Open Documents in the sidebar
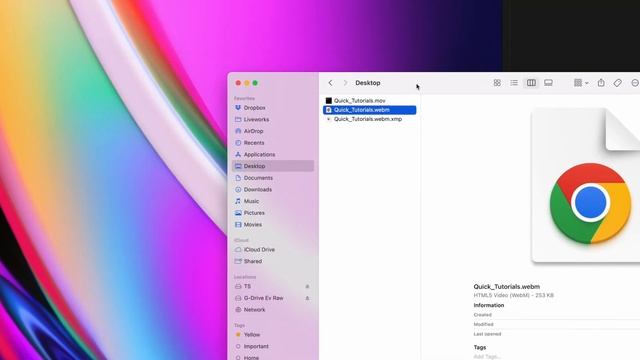Image resolution: width=640 pixels, height=360 pixels. point(273,178)
